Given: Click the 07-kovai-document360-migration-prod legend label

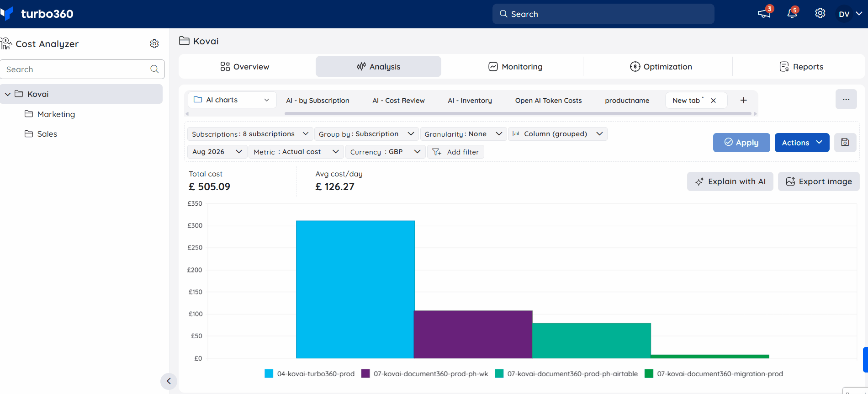Looking at the screenshot, I should click(x=720, y=373).
